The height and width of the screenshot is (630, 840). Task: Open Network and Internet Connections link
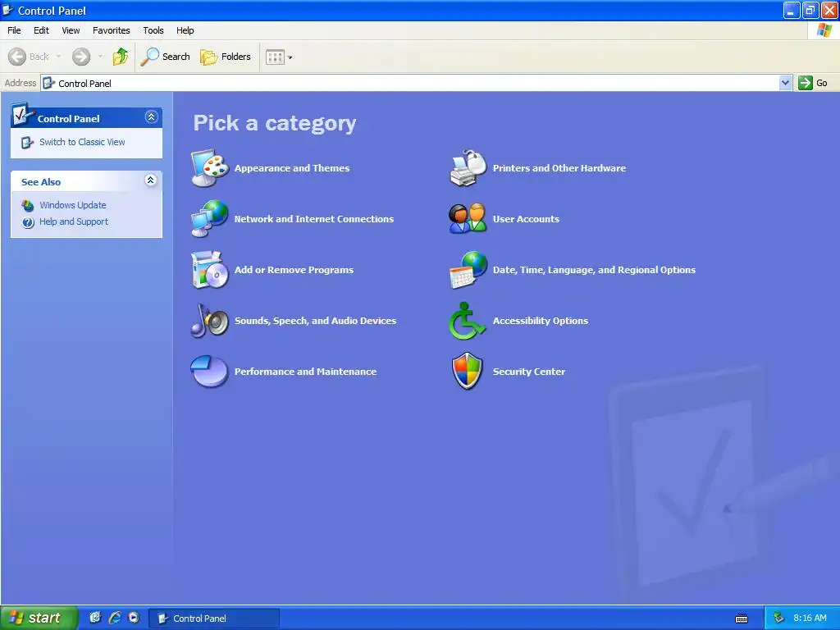pyautogui.click(x=314, y=219)
